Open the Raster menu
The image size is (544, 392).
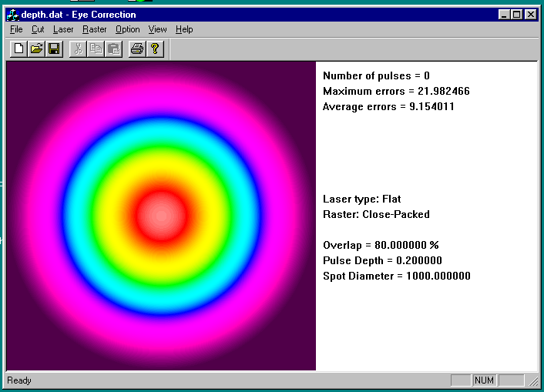[94, 29]
